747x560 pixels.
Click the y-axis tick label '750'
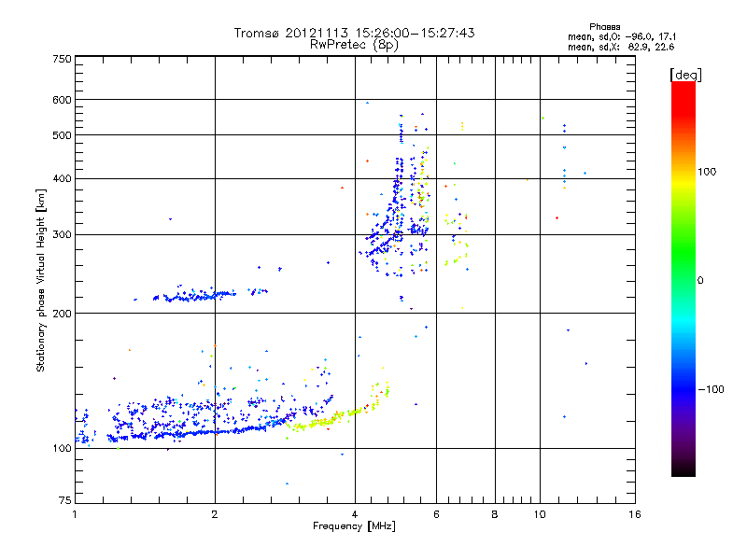coord(62,59)
